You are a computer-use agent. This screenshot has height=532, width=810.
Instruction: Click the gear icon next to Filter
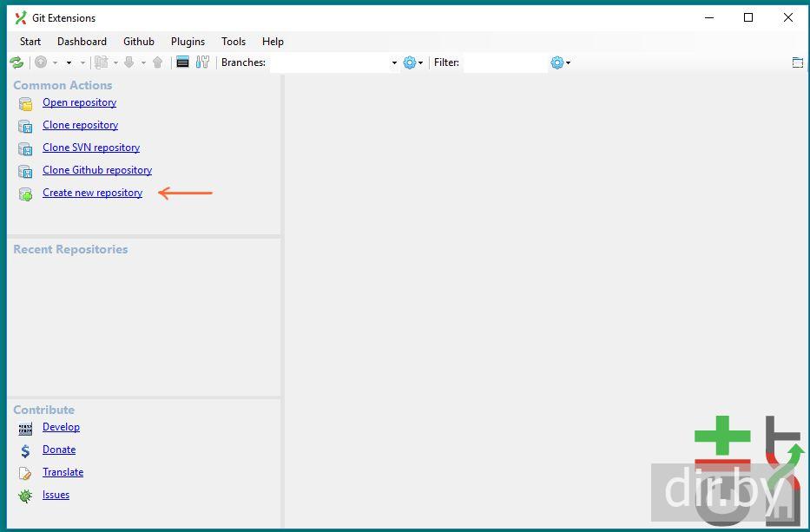tap(556, 62)
